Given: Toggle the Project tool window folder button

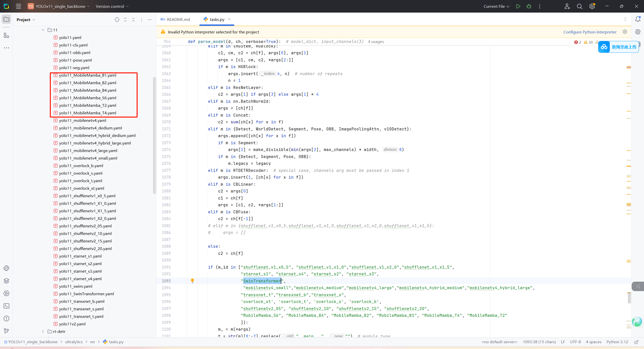Looking at the screenshot, I should (x=7, y=19).
